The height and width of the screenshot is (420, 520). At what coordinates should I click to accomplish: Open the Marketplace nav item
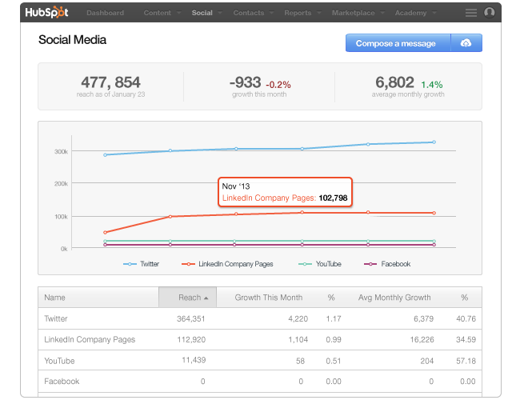[x=353, y=13]
